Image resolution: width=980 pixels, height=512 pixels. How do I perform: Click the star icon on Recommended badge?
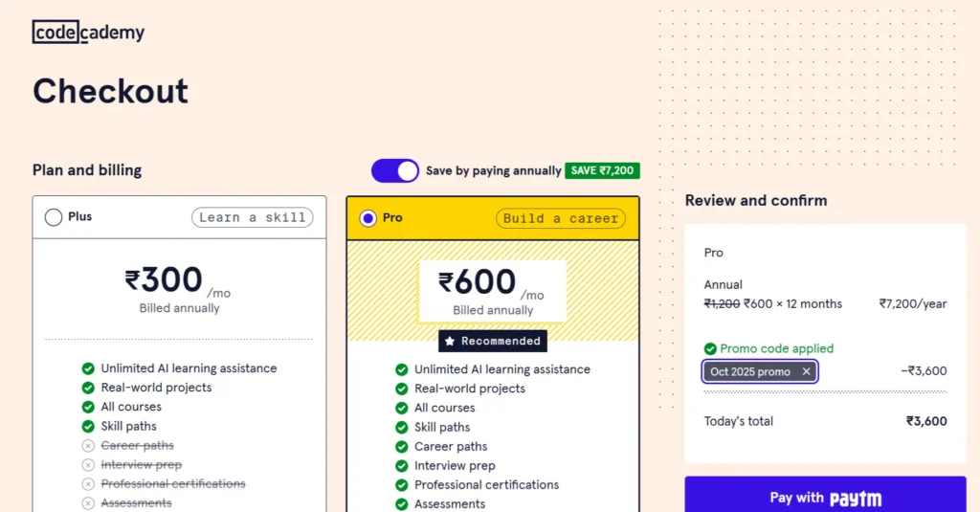[x=450, y=342]
